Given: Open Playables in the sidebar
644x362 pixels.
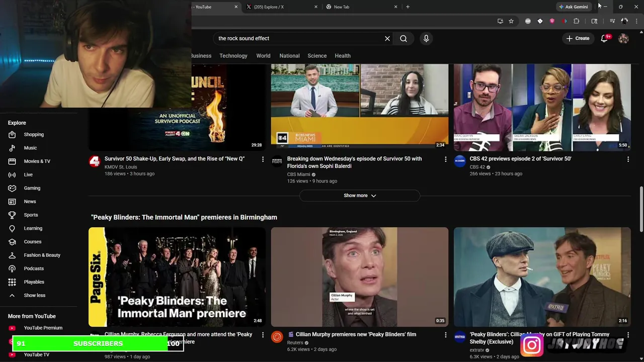Looking at the screenshot, I should [x=39, y=282].
